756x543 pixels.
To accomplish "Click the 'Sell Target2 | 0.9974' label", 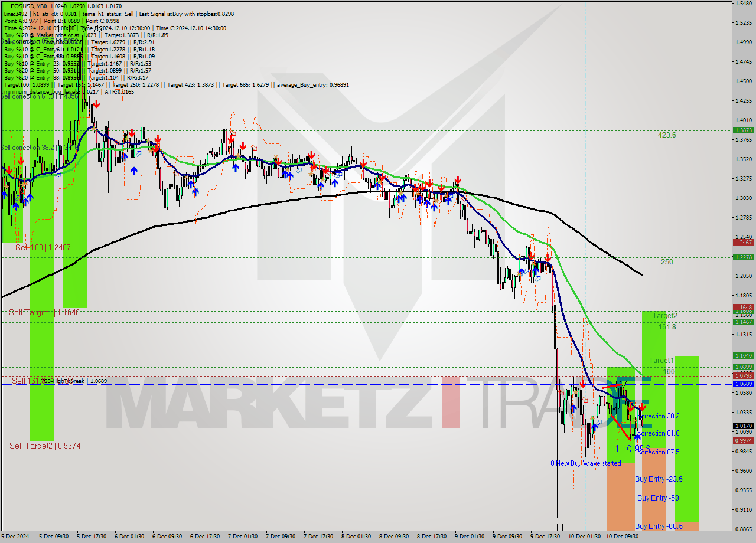I will pos(45,446).
